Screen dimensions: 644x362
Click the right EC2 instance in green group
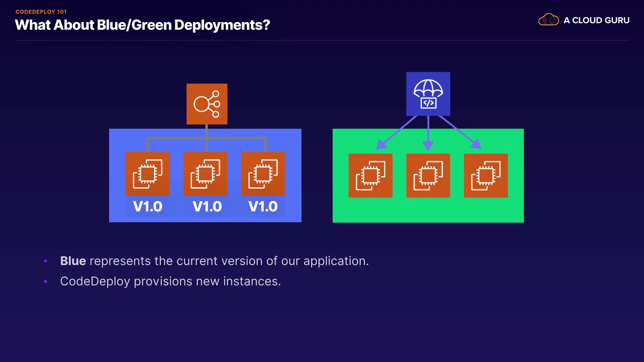tap(486, 176)
